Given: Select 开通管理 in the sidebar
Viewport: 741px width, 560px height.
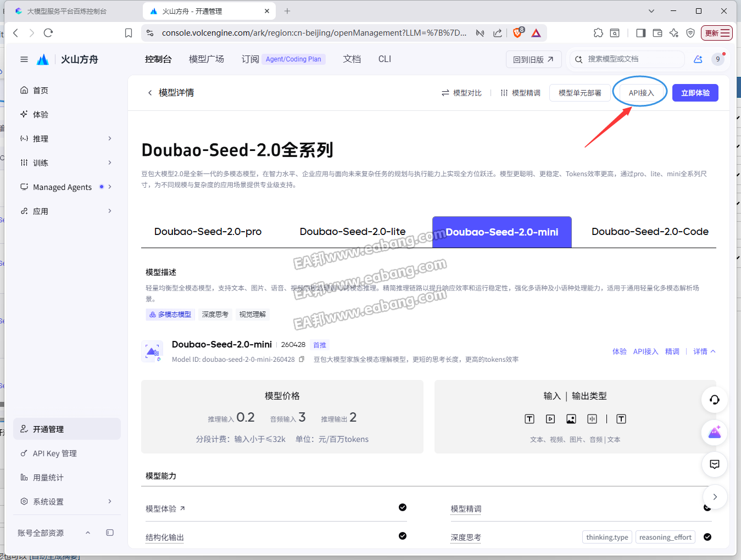Looking at the screenshot, I should point(67,429).
